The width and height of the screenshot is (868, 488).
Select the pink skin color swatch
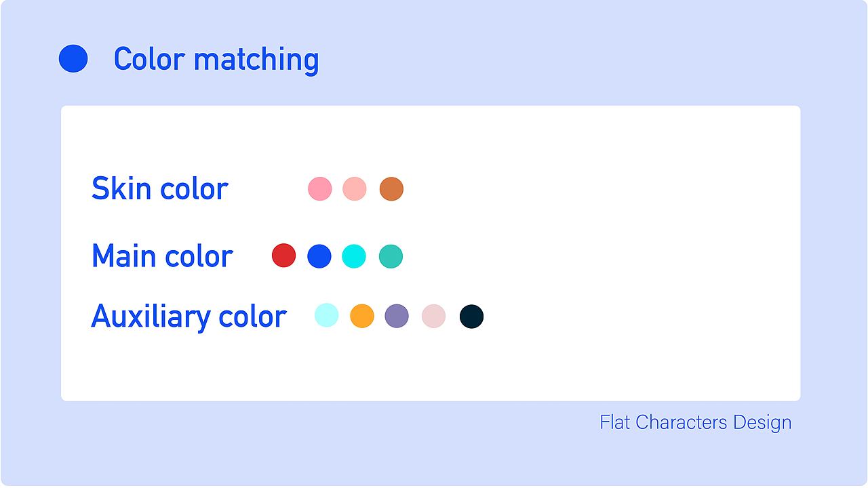point(320,189)
